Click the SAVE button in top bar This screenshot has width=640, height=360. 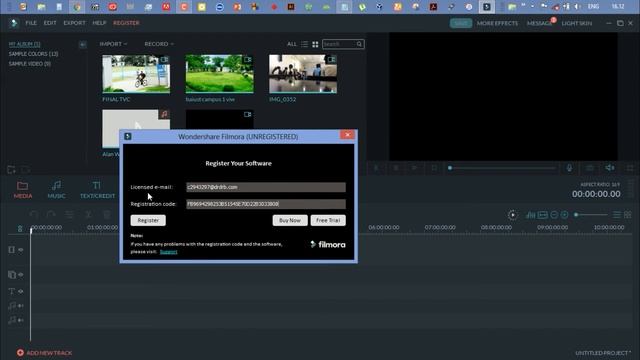(461, 23)
